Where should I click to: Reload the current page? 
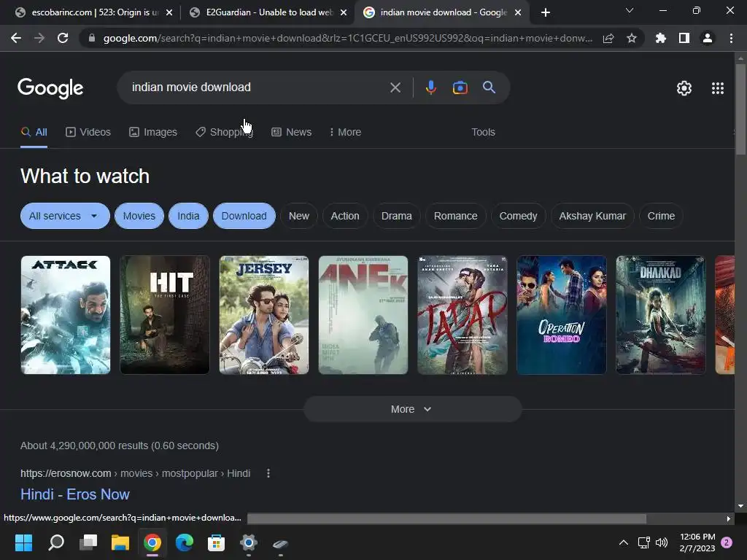click(63, 38)
